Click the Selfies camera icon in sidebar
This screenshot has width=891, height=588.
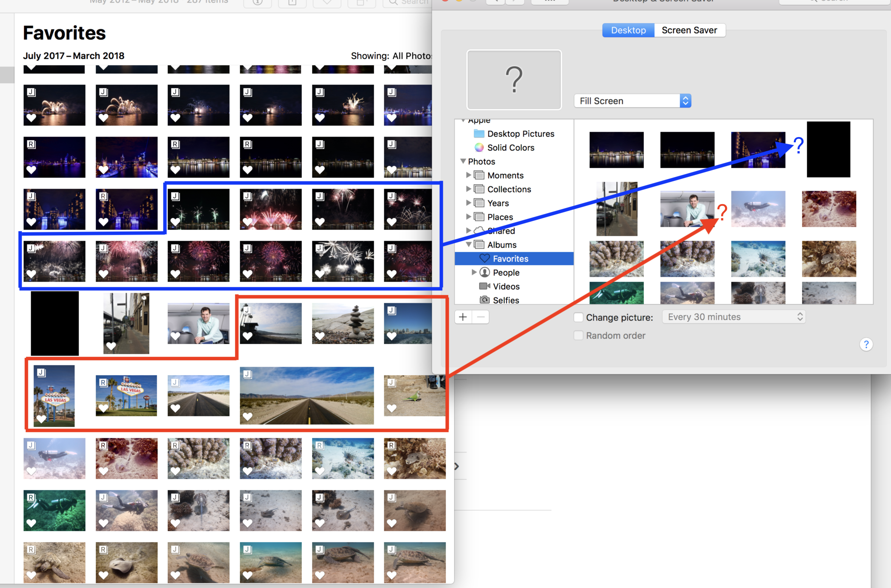485,300
